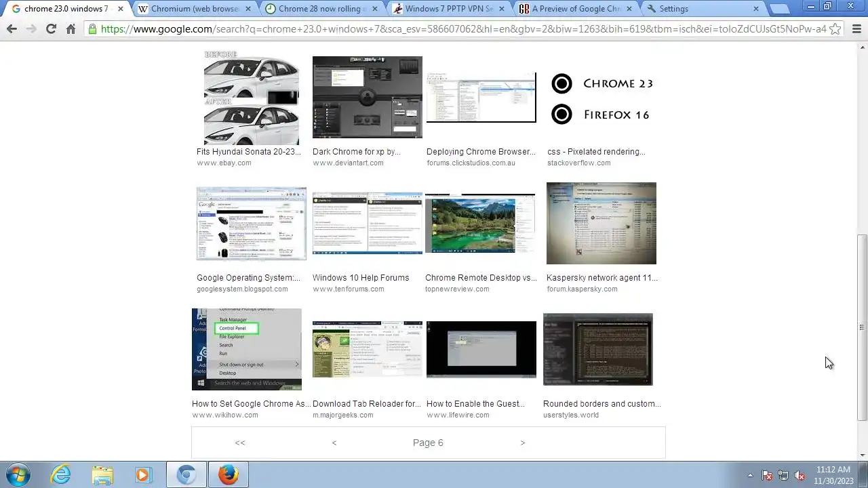Open the browser home page icon
This screenshot has width=868, height=488.
pos(71,29)
